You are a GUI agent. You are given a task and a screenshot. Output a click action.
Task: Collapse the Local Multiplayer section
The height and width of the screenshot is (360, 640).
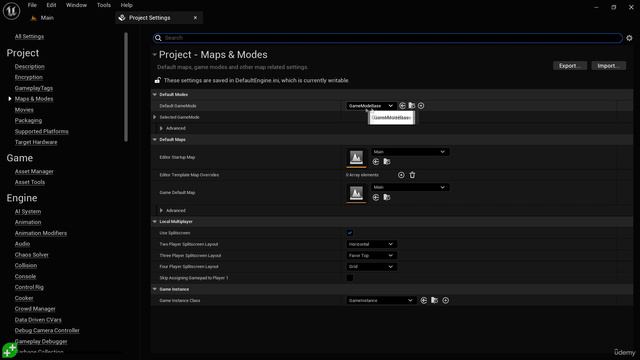tap(155, 222)
